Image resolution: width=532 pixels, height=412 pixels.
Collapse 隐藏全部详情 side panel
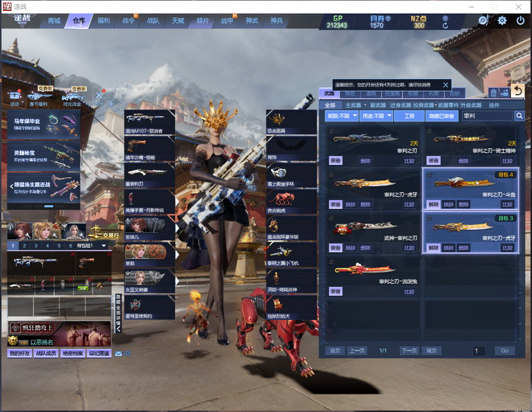point(118,314)
